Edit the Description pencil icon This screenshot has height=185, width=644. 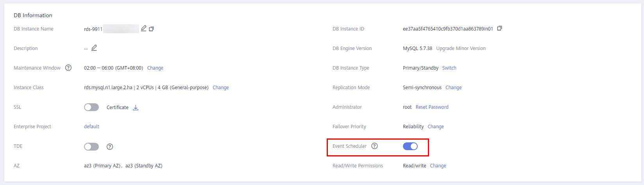point(94,48)
